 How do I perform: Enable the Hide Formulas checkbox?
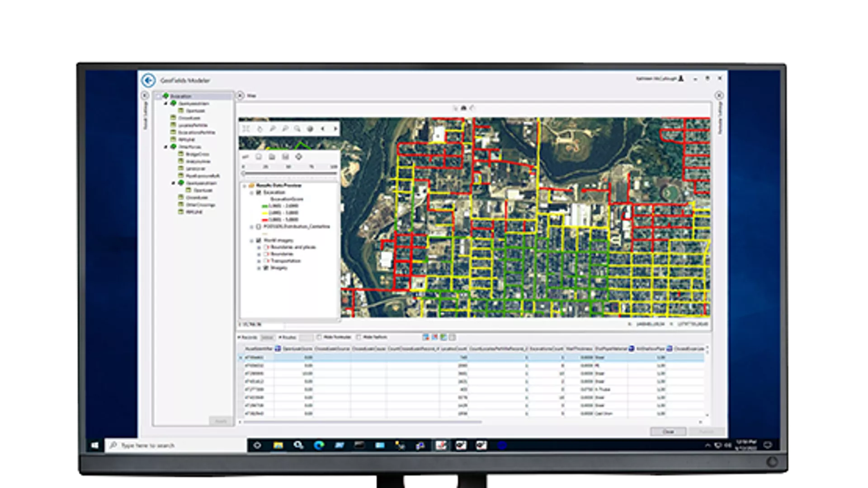[x=319, y=337]
